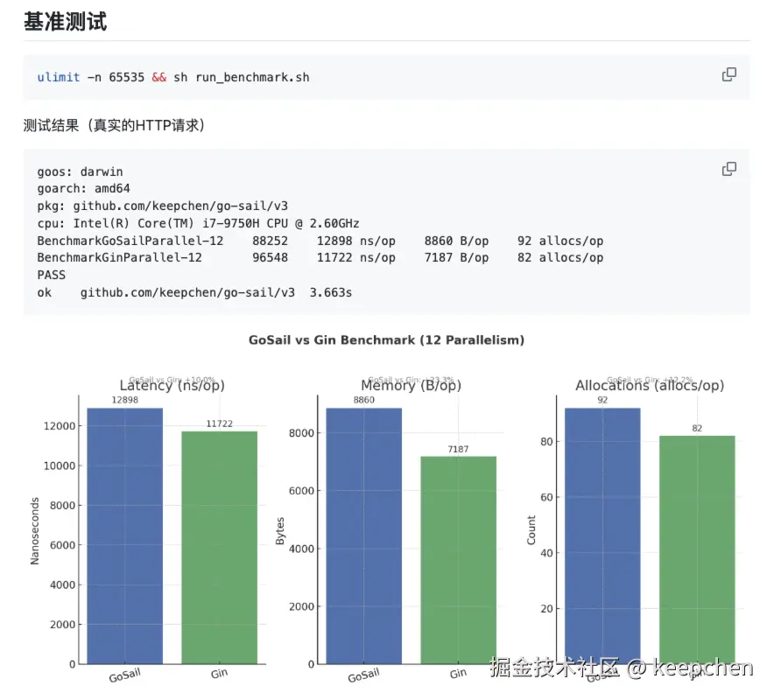This screenshot has width=774, height=700.
Task: Click blue GoSail bar in Memory chart
Action: [364, 535]
